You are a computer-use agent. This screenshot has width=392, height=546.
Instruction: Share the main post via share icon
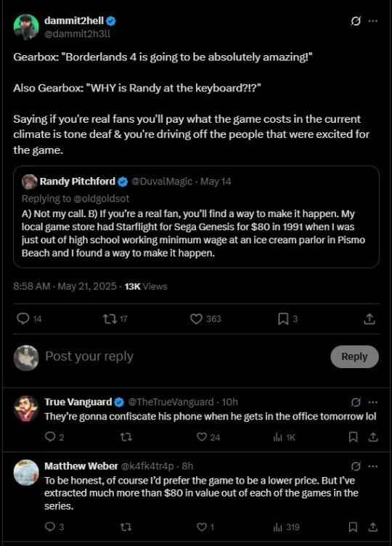(x=369, y=319)
